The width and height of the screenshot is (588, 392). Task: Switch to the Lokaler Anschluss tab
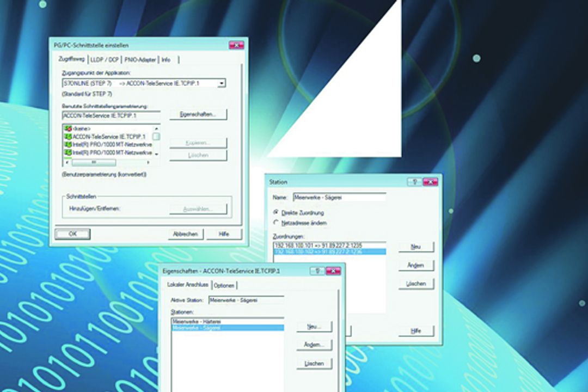[187, 285]
